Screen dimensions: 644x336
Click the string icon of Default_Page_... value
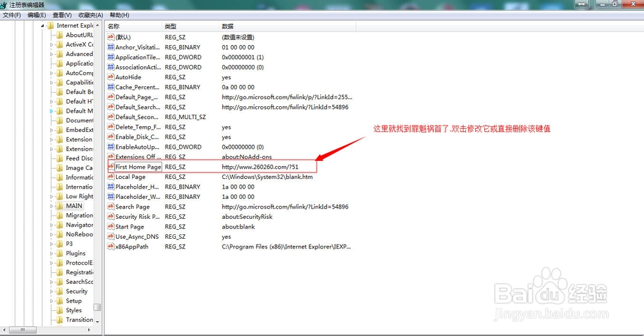click(x=111, y=97)
